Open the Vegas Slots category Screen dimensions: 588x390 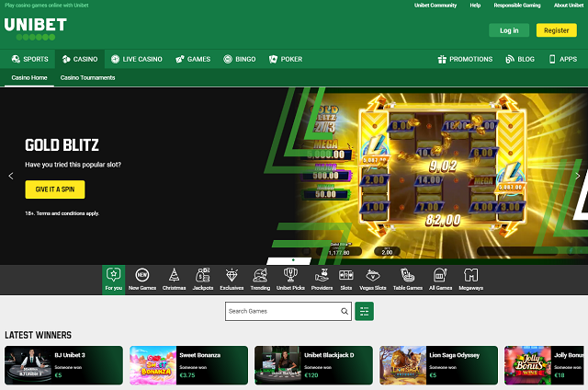pyautogui.click(x=373, y=280)
